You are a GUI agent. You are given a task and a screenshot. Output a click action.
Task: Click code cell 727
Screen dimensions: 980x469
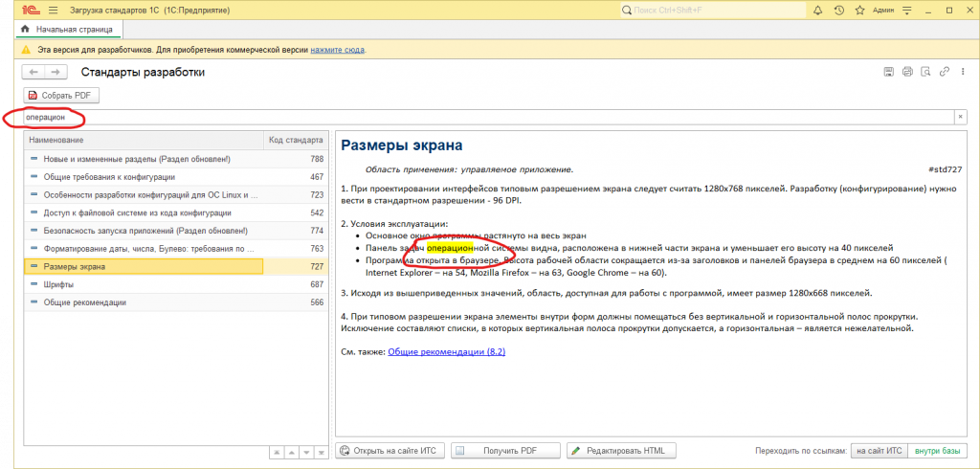[296, 266]
